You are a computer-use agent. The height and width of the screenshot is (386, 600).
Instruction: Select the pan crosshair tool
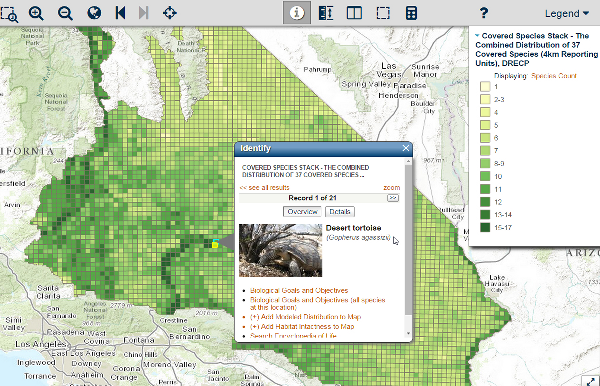click(170, 13)
